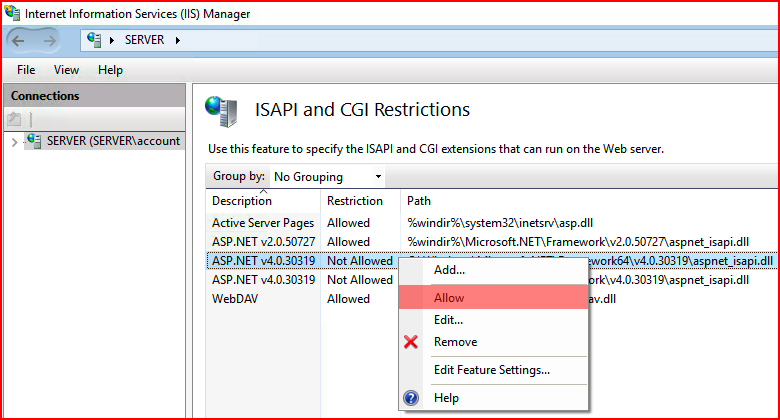The height and width of the screenshot is (420, 780).
Task: Select the Active Server Pages row
Action: (x=491, y=222)
